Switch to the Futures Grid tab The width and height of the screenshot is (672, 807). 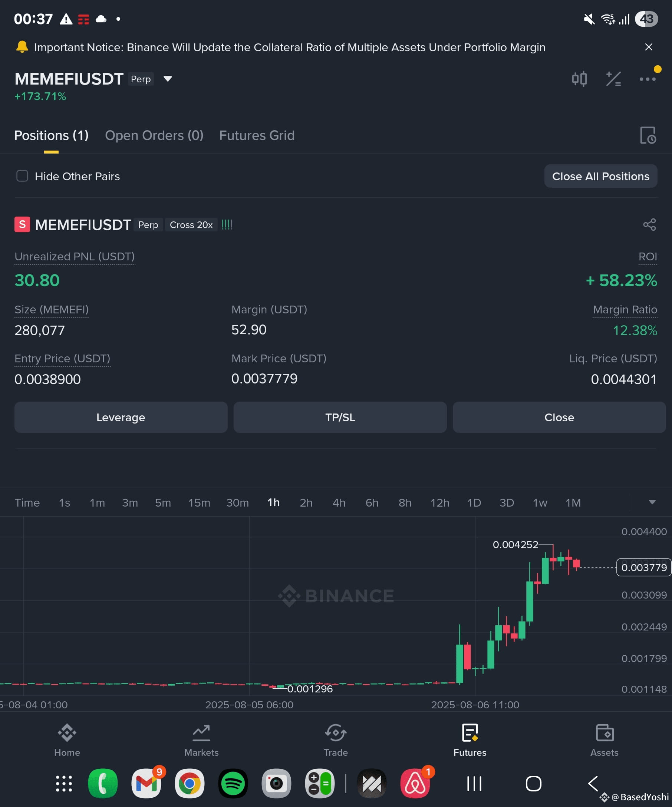pos(257,135)
